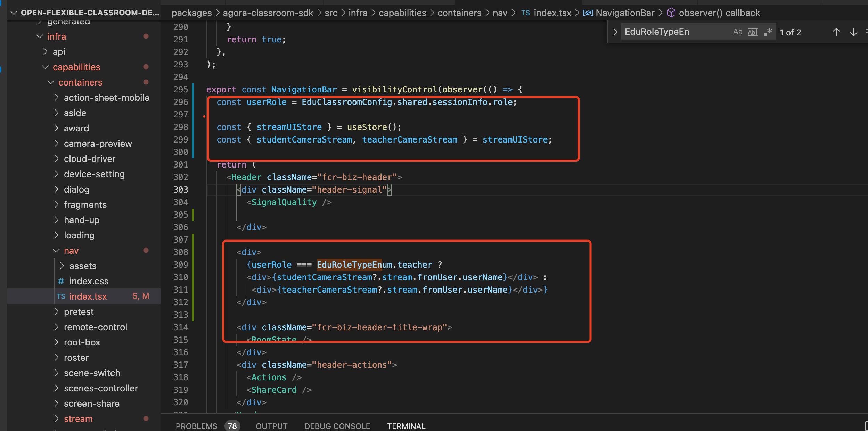Expand the assets folder under nav

click(62, 266)
